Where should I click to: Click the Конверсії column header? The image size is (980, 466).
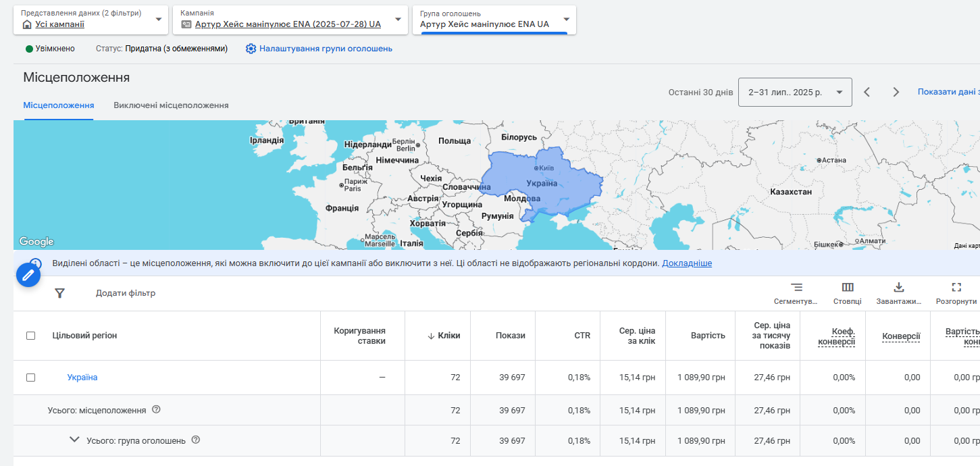click(x=901, y=336)
